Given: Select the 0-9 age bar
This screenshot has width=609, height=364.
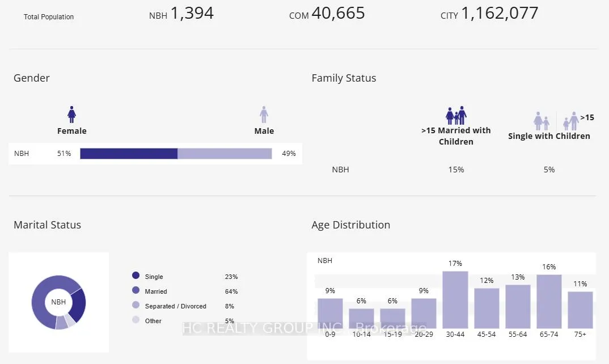Looking at the screenshot, I should click(x=330, y=314).
